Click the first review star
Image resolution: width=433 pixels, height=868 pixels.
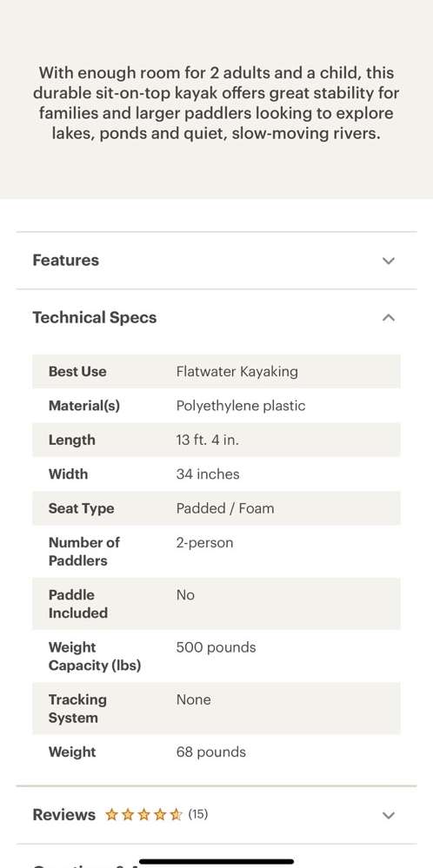click(111, 814)
